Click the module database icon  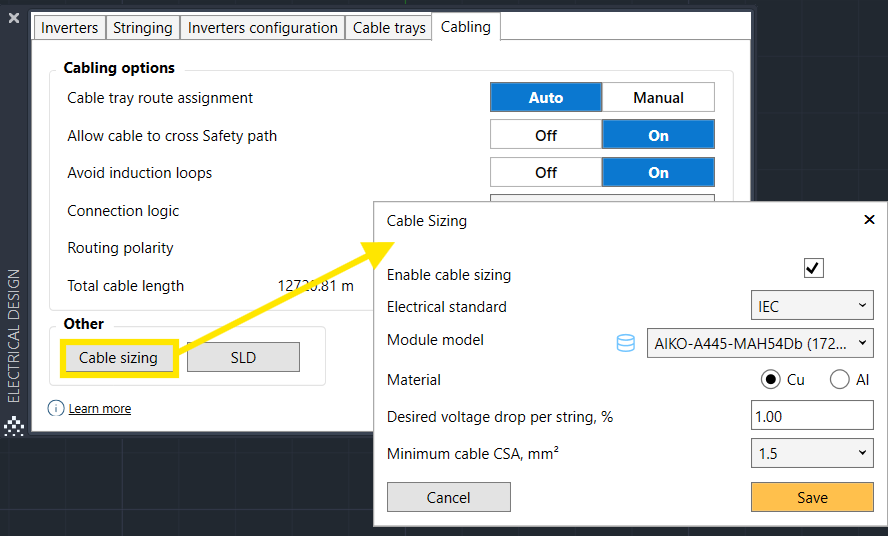click(x=625, y=343)
